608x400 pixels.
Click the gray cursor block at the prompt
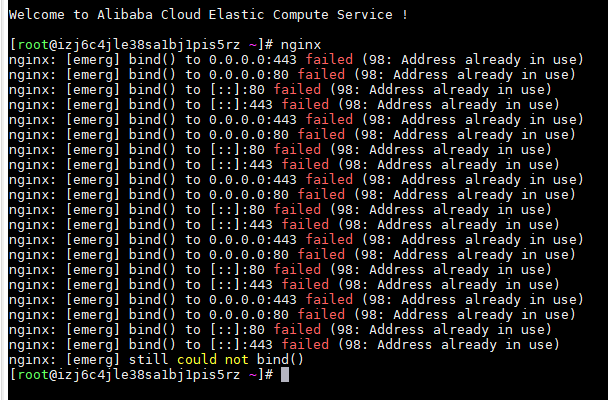coord(285,375)
